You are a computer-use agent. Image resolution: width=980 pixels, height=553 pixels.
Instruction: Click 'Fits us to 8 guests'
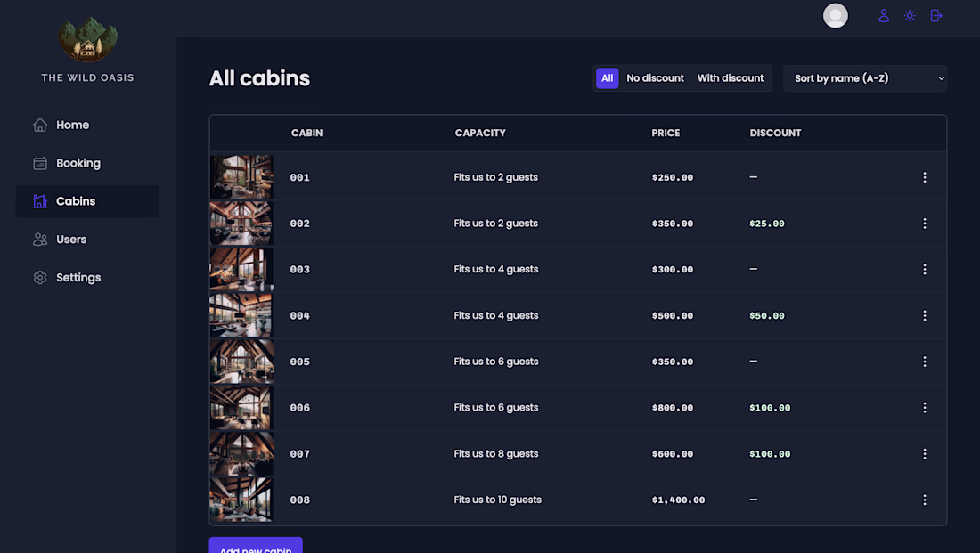point(495,453)
